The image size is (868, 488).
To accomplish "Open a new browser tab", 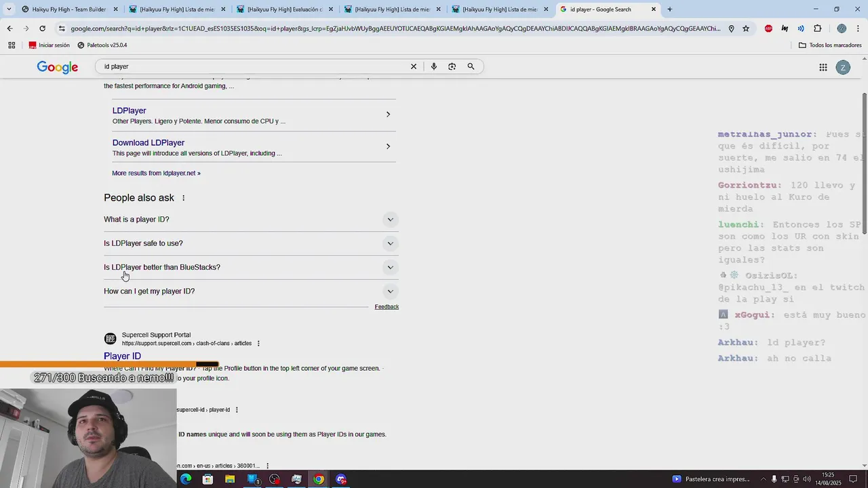I will pos(670,9).
